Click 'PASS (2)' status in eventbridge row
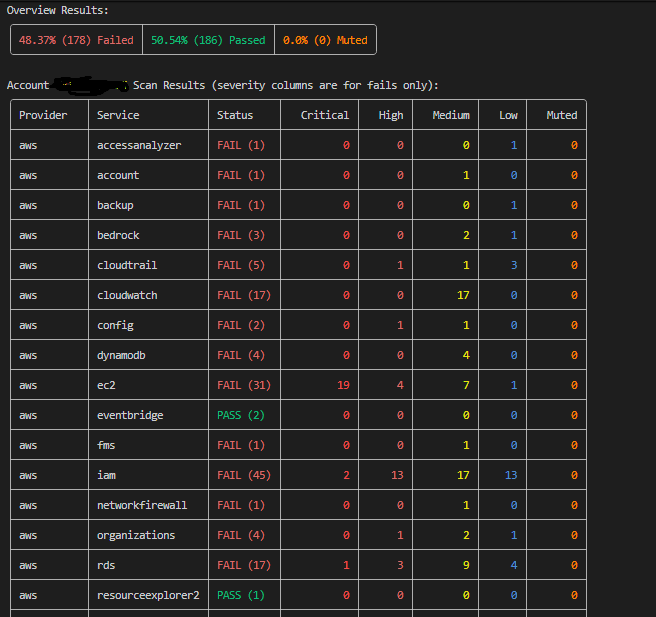Screen dimensions: 656x617 click(x=241, y=415)
